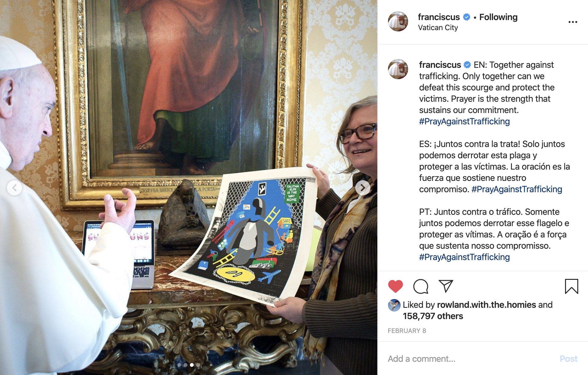
Task: Show the list of 158,797 others
Action: pyautogui.click(x=433, y=316)
